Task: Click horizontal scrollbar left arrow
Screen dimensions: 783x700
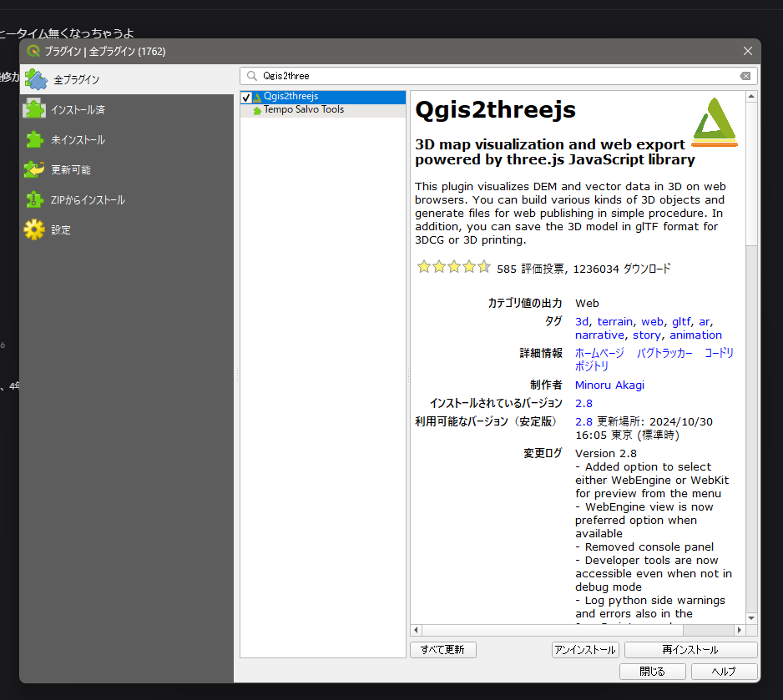Action: tap(416, 630)
